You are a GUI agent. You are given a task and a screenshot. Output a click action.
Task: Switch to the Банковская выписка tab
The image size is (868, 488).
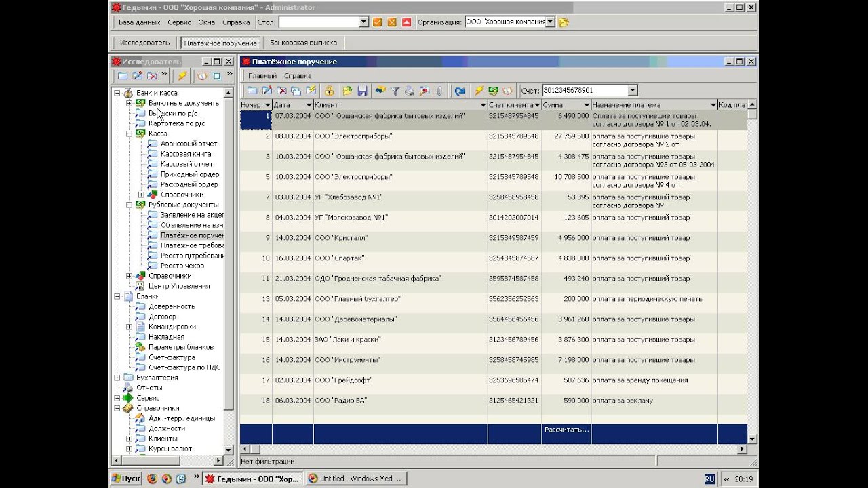(303, 43)
